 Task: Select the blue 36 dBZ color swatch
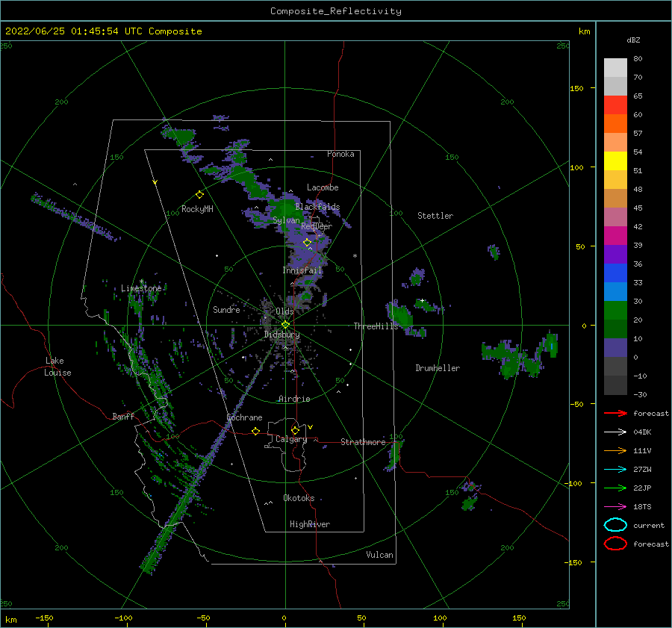(615, 273)
